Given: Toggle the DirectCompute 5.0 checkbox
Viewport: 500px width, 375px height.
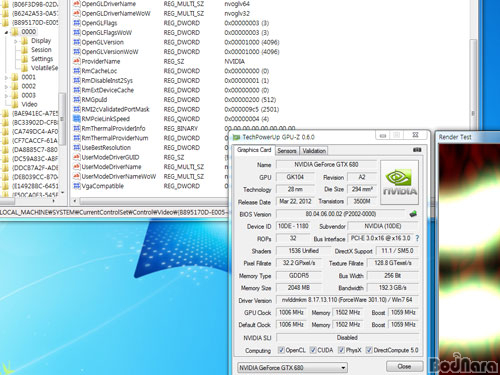Looking at the screenshot, I should (x=369, y=350).
